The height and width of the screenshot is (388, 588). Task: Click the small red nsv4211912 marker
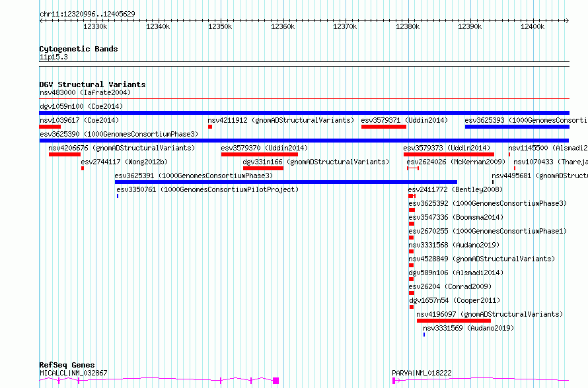click(x=210, y=127)
